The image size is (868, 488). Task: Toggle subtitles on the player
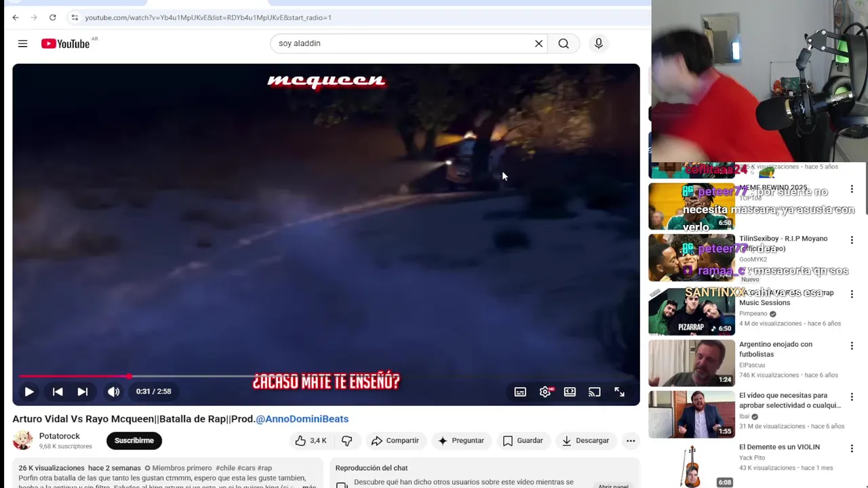[x=520, y=392]
